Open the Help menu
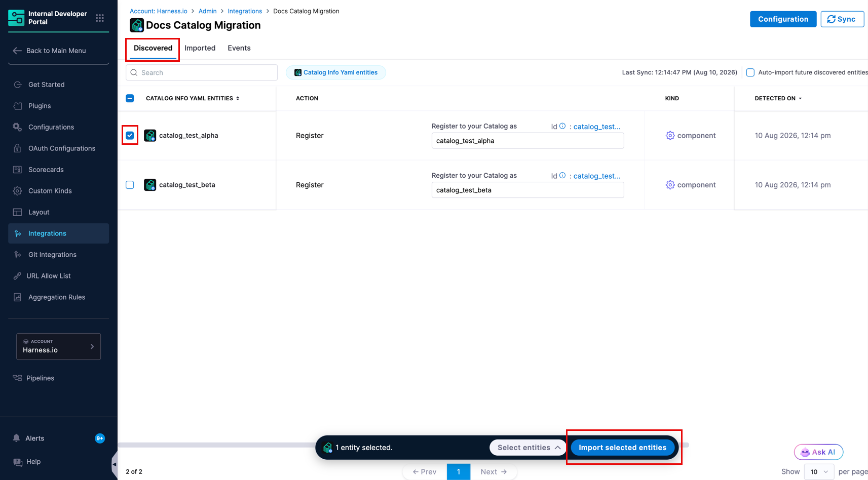 33,462
